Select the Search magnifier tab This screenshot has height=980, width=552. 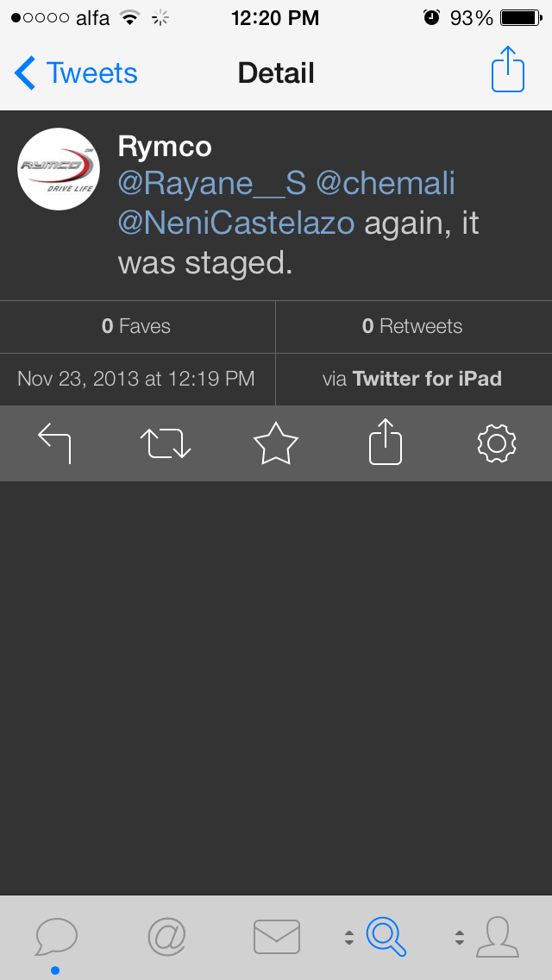tap(386, 936)
